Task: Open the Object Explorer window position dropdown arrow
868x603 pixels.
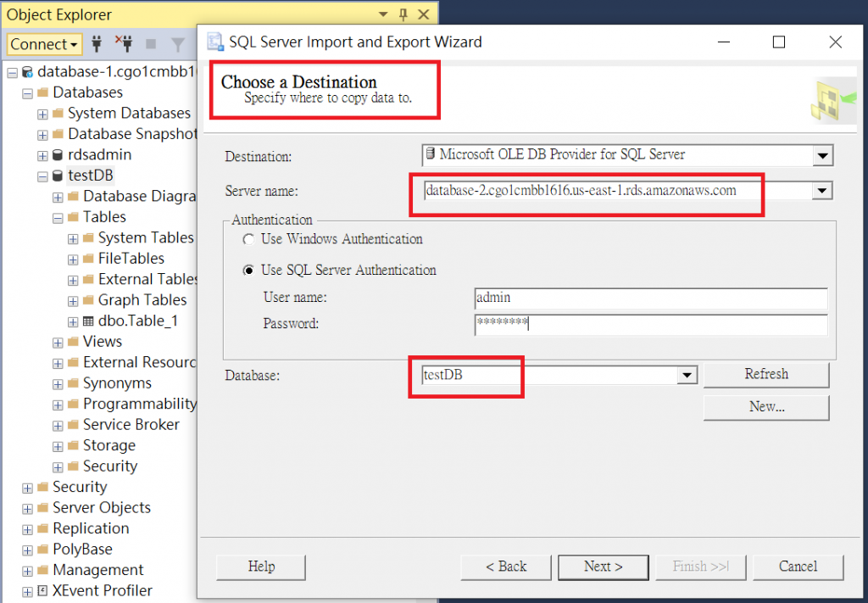Action: [x=383, y=14]
